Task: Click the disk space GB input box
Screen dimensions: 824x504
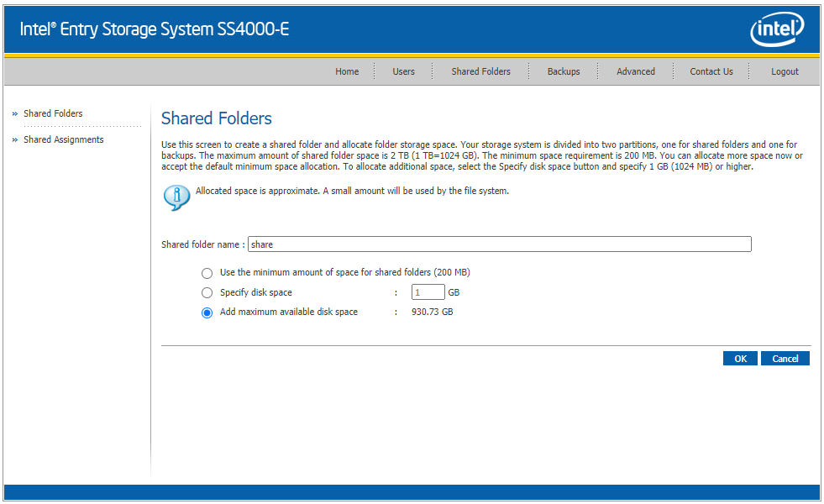Action: (428, 292)
